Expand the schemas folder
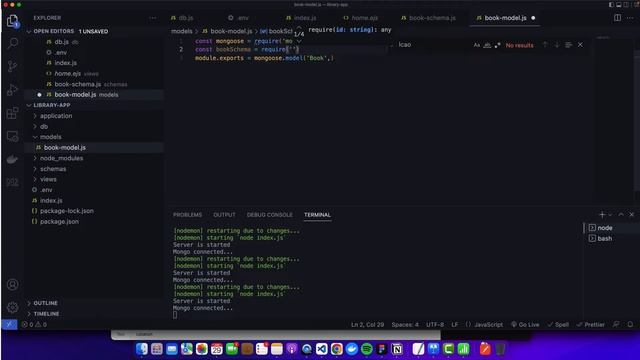 [53, 169]
